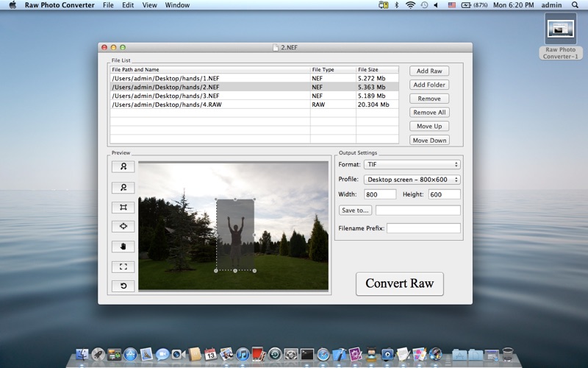Click the Remove All button
This screenshot has width=588, height=368.
click(x=429, y=113)
